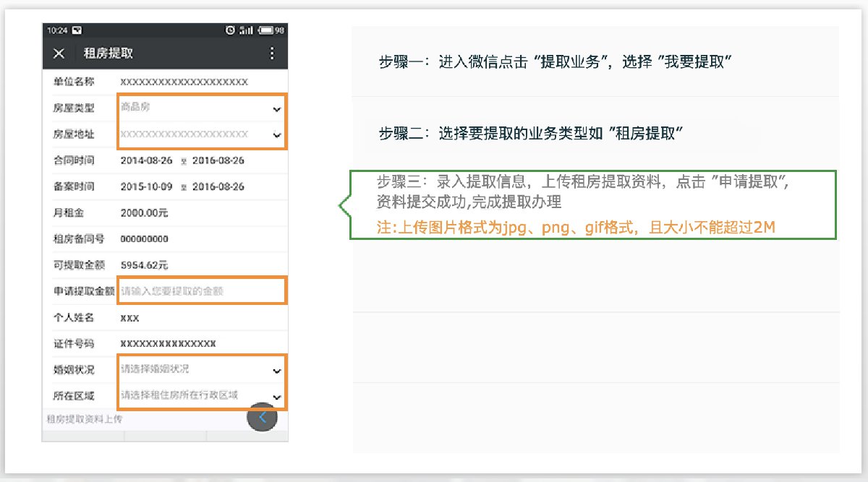This screenshot has height=482, width=868.
Task: Expand the 房屋地址 dropdown arrow
Action: [276, 135]
